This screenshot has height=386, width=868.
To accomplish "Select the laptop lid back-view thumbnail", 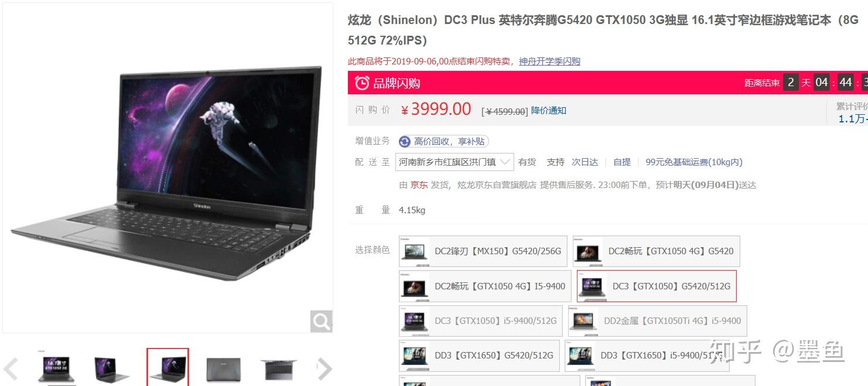I will click(223, 369).
